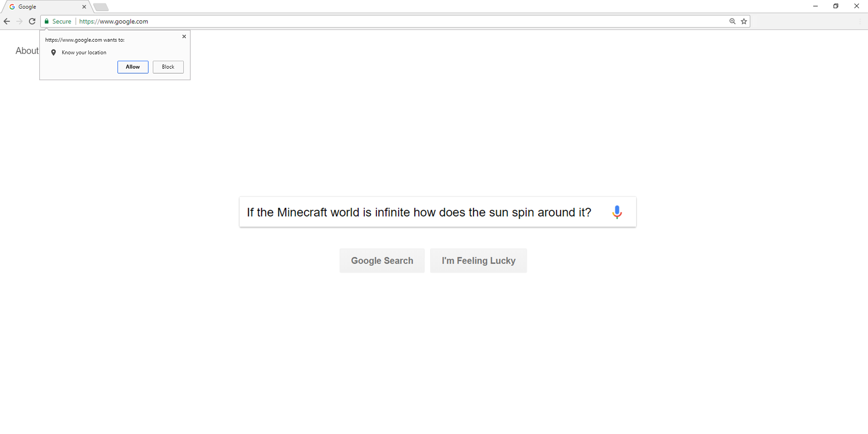This screenshot has height=434, width=868.
Task: Click the Google favicon on the browser tab
Action: pyautogui.click(x=13, y=6)
